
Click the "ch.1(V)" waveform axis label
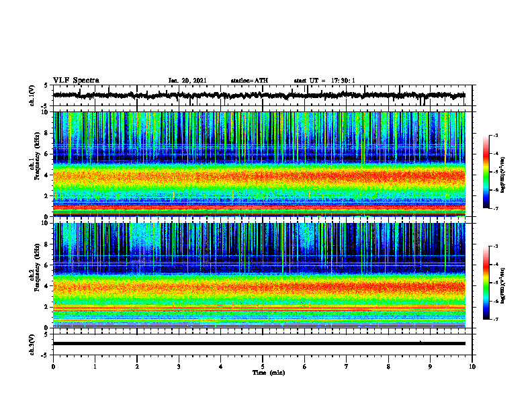tap(32, 95)
